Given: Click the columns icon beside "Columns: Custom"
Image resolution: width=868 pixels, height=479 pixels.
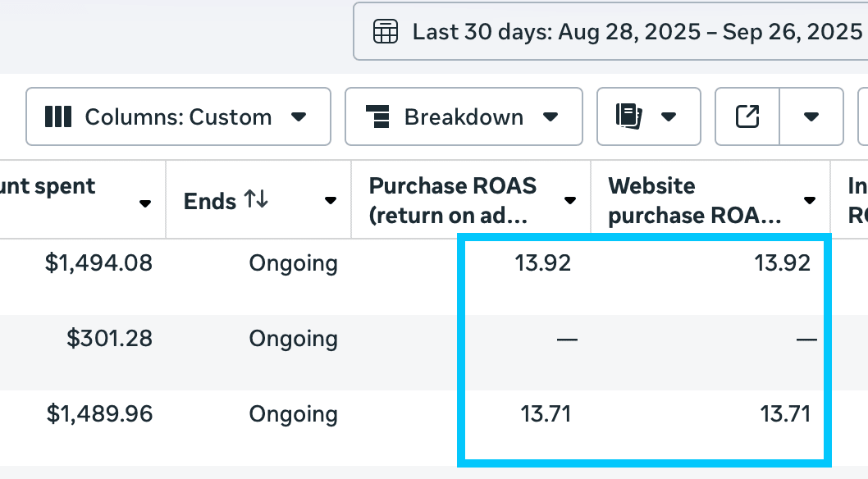Looking at the screenshot, I should pyautogui.click(x=57, y=116).
